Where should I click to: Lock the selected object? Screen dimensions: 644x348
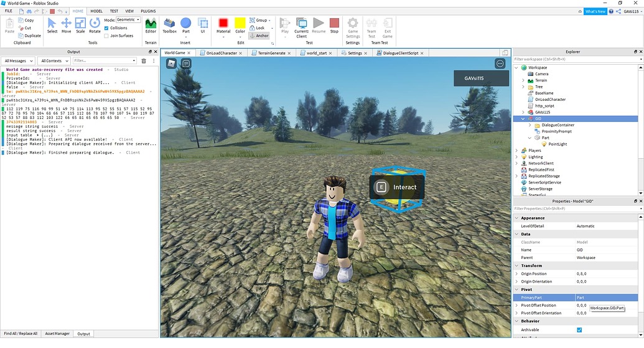coord(258,28)
